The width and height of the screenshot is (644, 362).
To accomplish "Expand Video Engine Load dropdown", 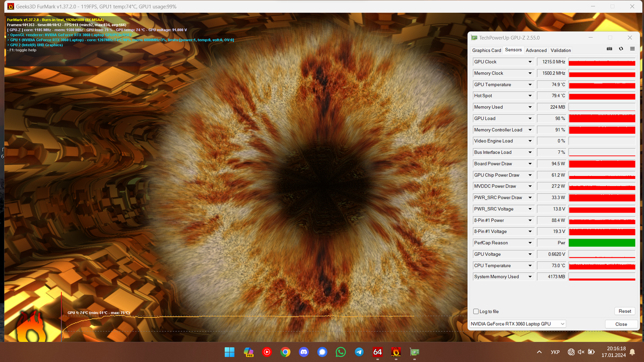I will (530, 141).
